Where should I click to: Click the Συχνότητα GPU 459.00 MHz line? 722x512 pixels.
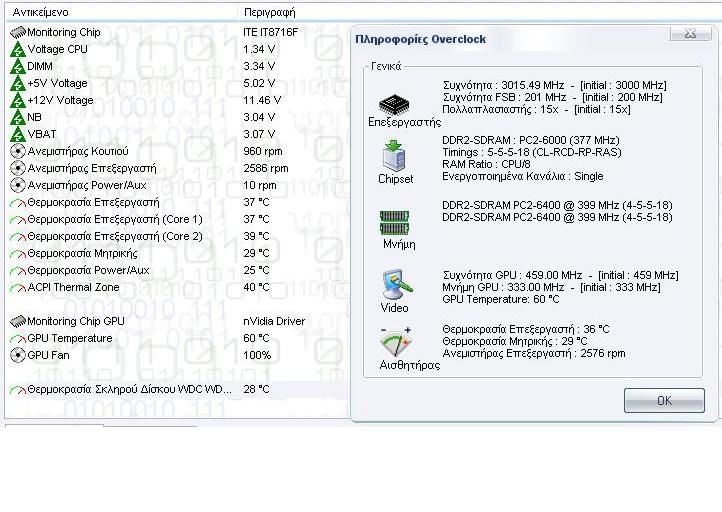560,275
